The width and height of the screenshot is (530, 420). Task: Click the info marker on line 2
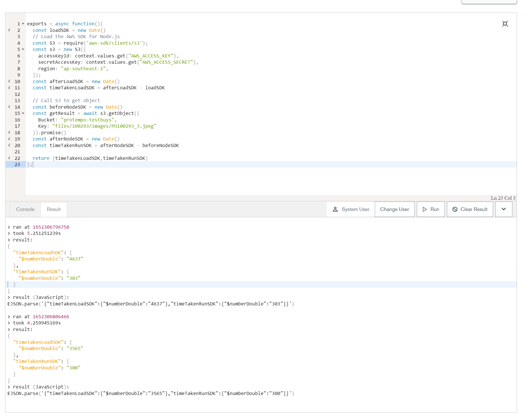[x=9, y=30]
